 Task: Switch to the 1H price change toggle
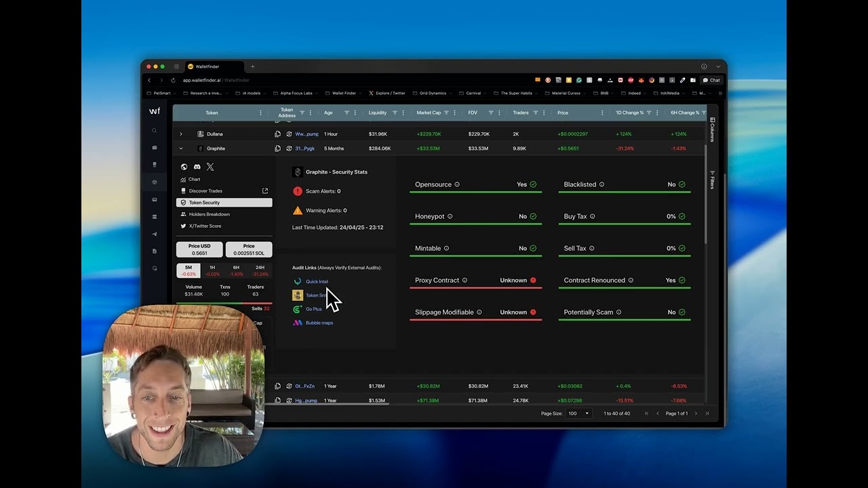[212, 270]
